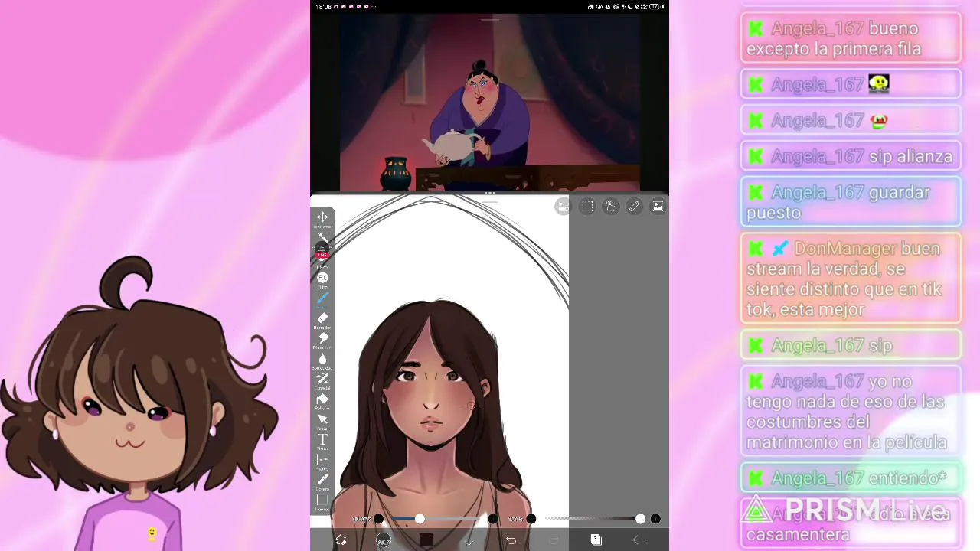The image size is (980, 551).
Task: Increase brush thickness with right dot button
Action: [492, 519]
